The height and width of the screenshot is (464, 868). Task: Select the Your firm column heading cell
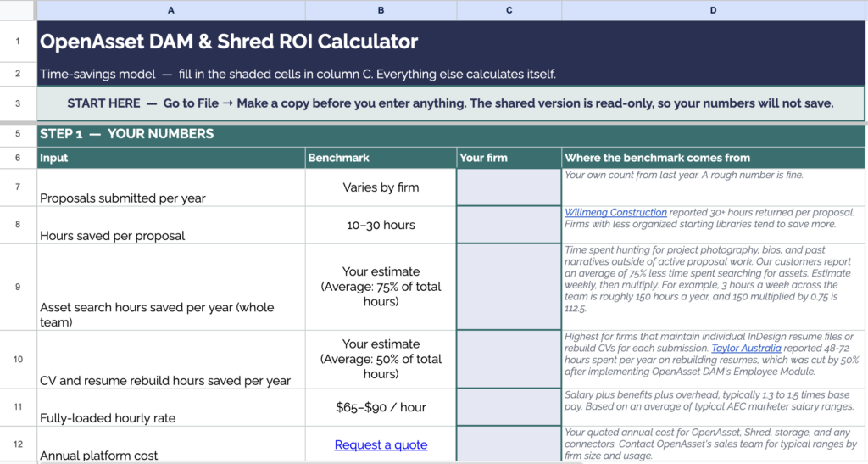509,158
